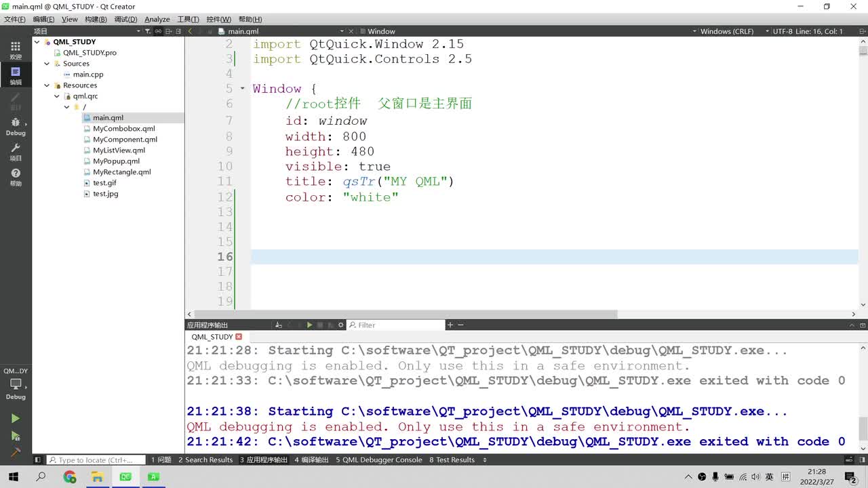Open the Projects (项目) mode
Image resolution: width=868 pixels, height=488 pixels.
16,151
